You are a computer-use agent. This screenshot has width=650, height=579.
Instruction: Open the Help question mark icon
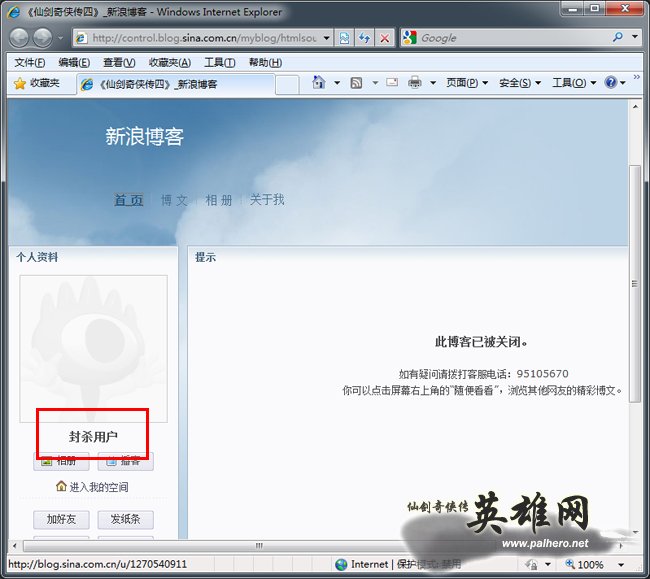(610, 83)
